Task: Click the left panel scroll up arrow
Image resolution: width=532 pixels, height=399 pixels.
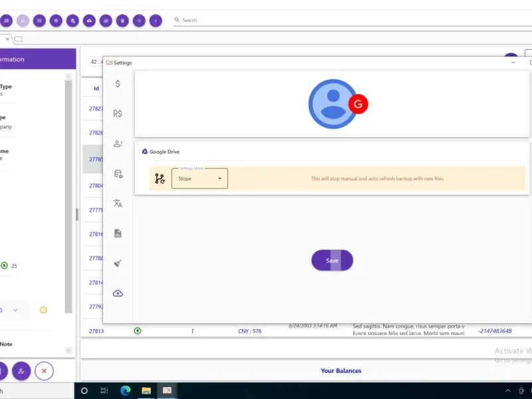Action: (68, 76)
